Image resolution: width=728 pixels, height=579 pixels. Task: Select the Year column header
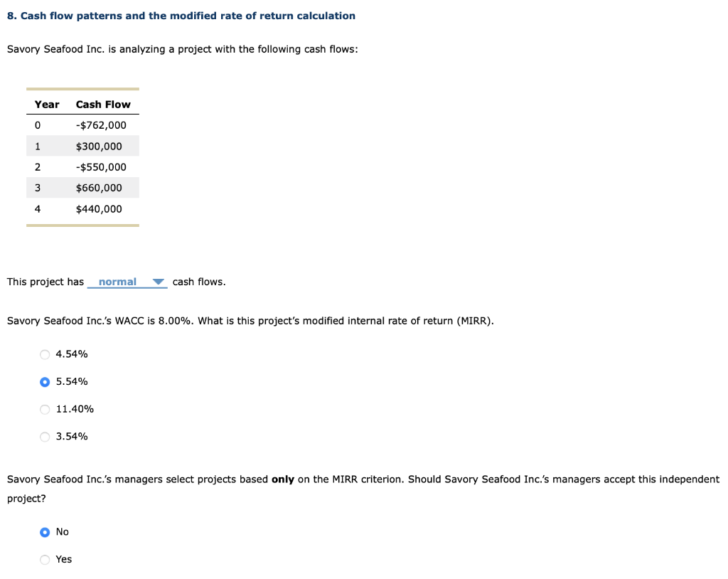tap(47, 105)
